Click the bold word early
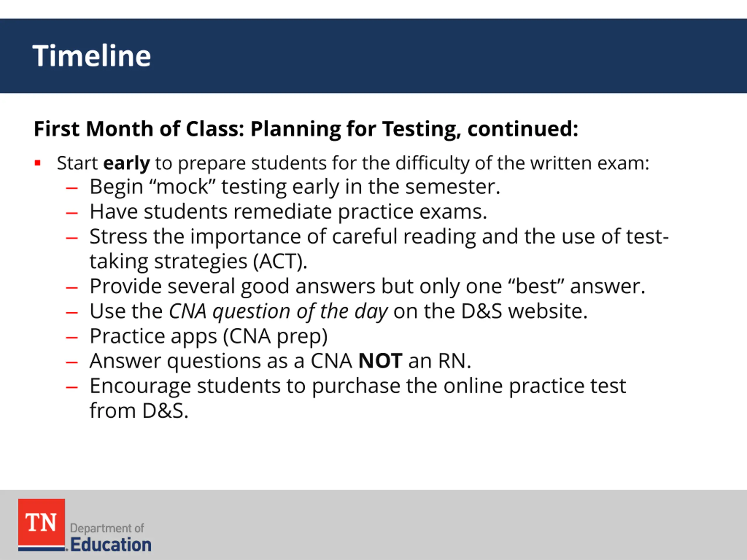Viewport: 747px width, 560px height. coord(126,164)
